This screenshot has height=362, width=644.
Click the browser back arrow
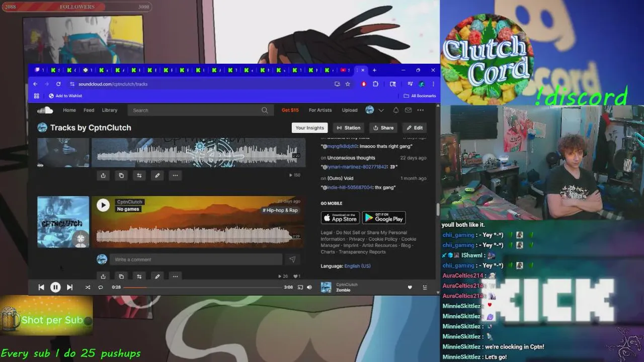pos(35,84)
